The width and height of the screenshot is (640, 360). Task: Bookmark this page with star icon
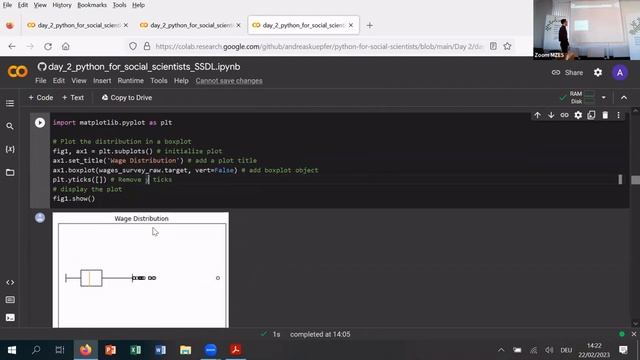coord(507,46)
